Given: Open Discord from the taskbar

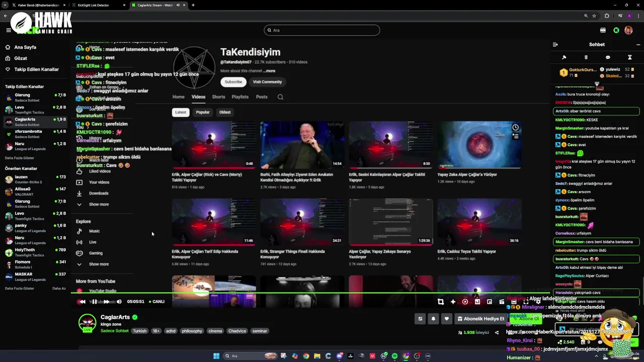Looking at the screenshot, I should [340, 356].
